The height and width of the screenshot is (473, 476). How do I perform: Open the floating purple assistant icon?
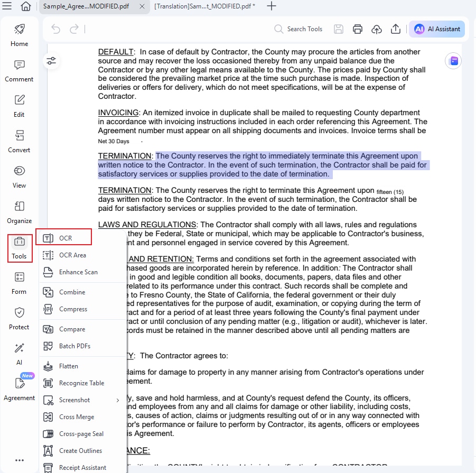pos(453,61)
